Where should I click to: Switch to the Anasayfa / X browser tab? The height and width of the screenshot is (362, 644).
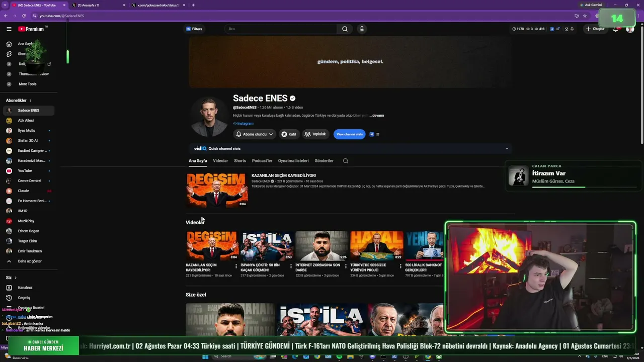[99, 5]
